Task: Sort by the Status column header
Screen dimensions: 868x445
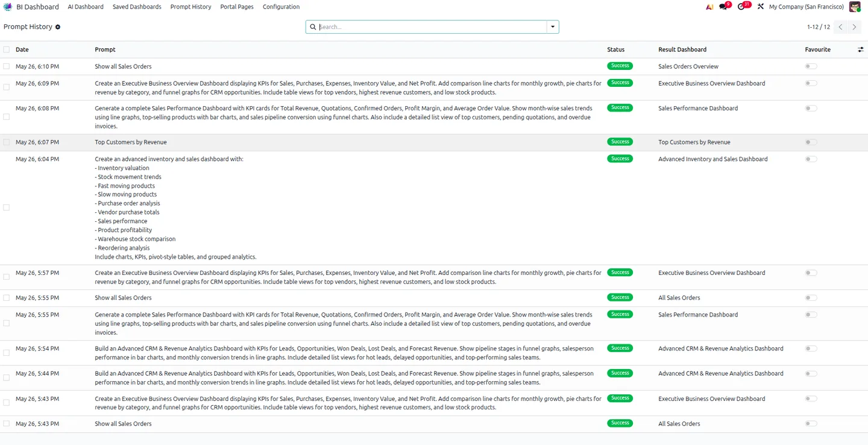Action: tap(615, 49)
